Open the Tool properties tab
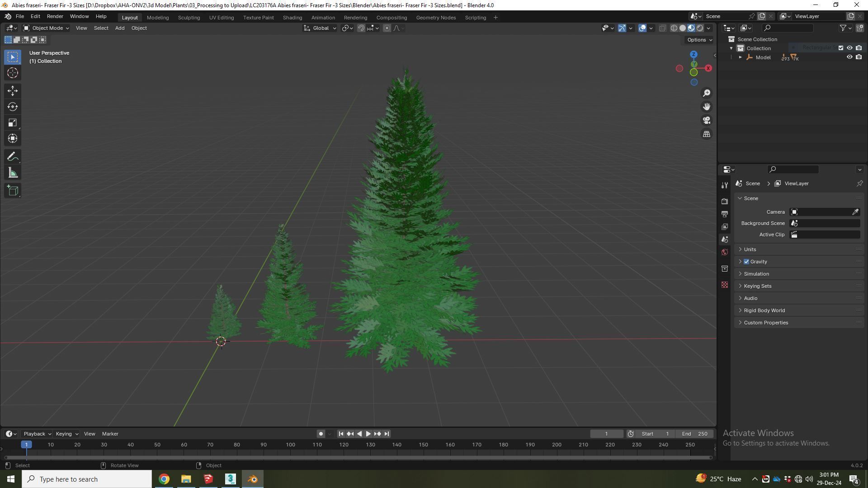 725,185
